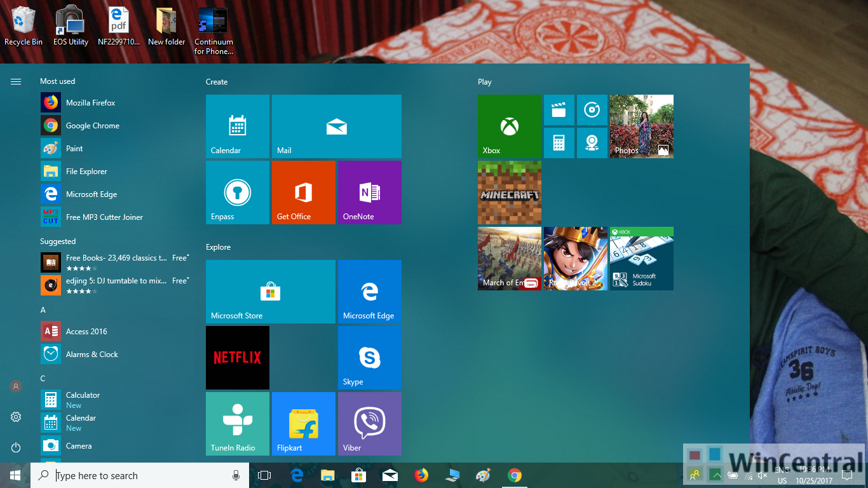Open the user account menu in Start

point(16,386)
